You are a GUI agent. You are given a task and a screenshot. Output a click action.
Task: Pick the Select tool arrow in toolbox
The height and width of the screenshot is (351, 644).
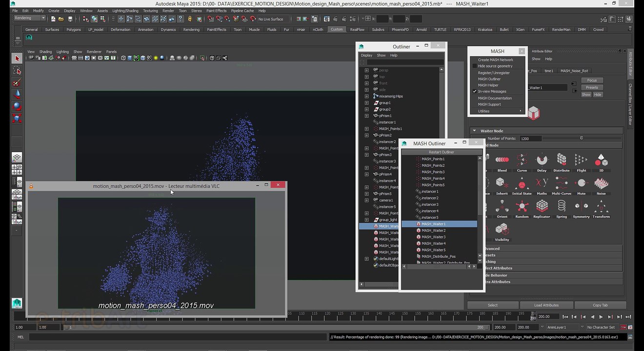pyautogui.click(x=17, y=58)
